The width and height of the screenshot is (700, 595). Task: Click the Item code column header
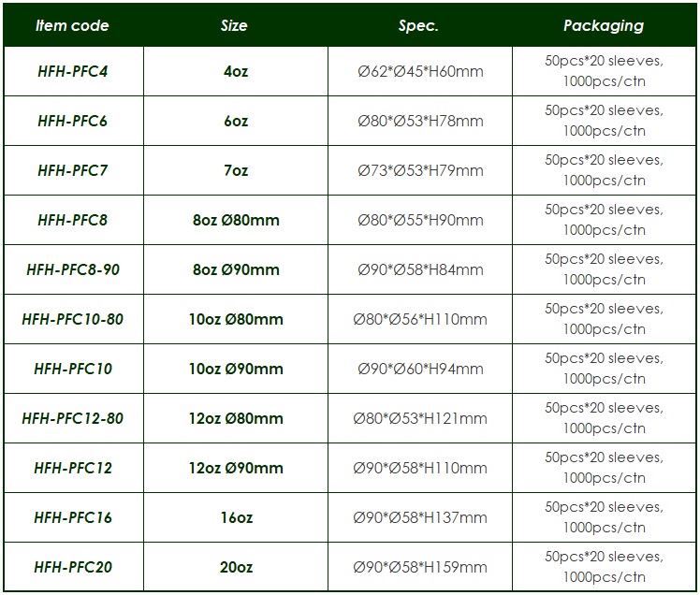pyautogui.click(x=71, y=25)
